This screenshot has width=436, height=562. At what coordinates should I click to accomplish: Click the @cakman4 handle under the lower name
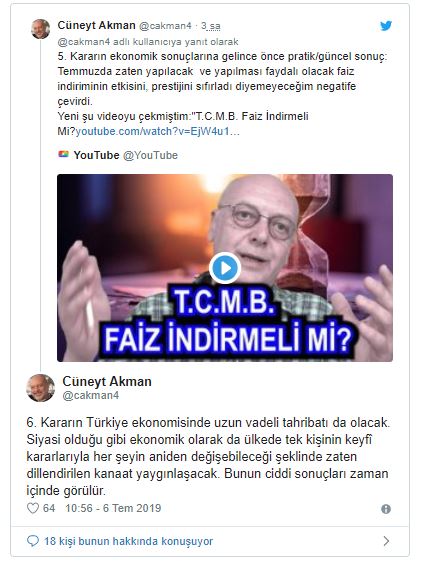[91, 395]
